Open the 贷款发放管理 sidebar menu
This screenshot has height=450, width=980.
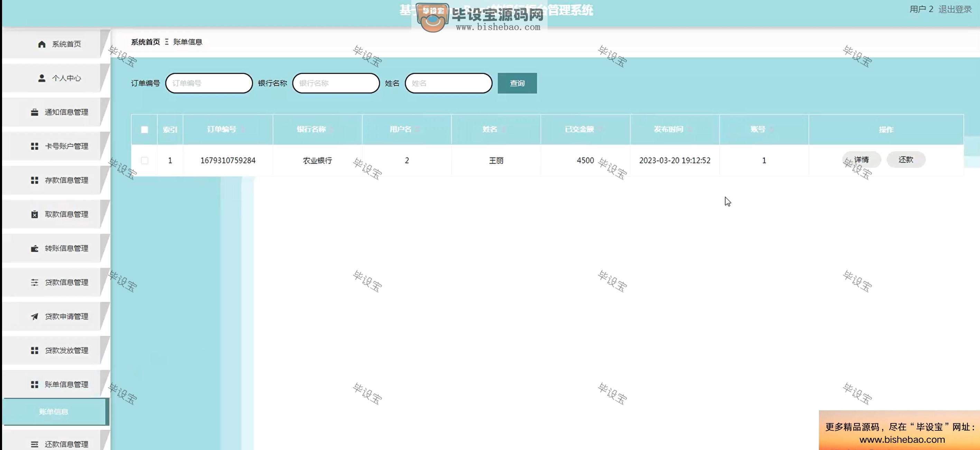[x=56, y=351]
